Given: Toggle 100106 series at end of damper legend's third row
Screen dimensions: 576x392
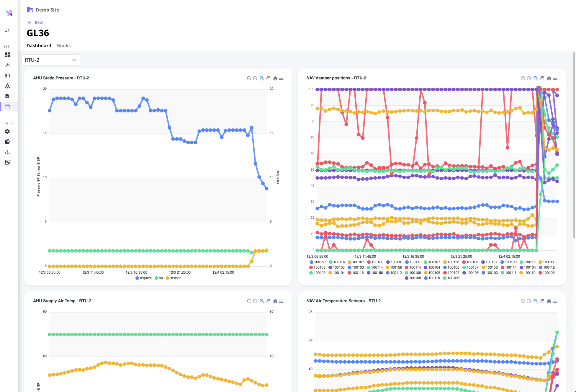Looking at the screenshot, I should tap(546, 273).
